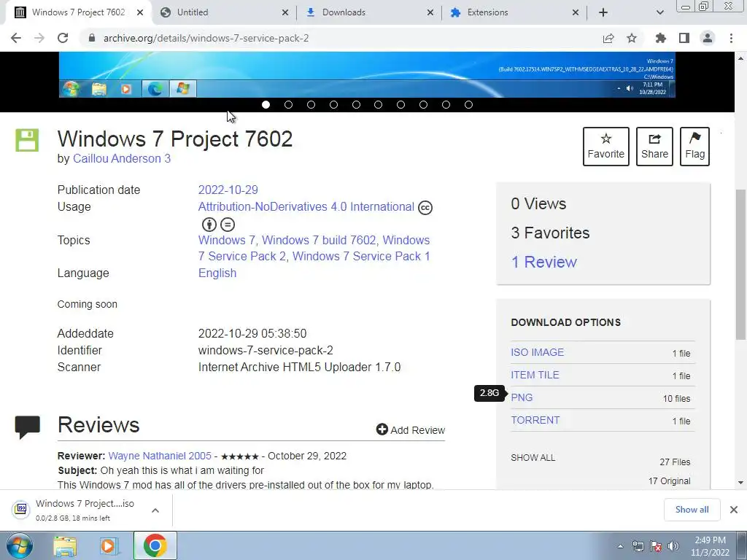Image resolution: width=747 pixels, height=560 pixels.
Task: Select the second carousel dot
Action: (288, 105)
